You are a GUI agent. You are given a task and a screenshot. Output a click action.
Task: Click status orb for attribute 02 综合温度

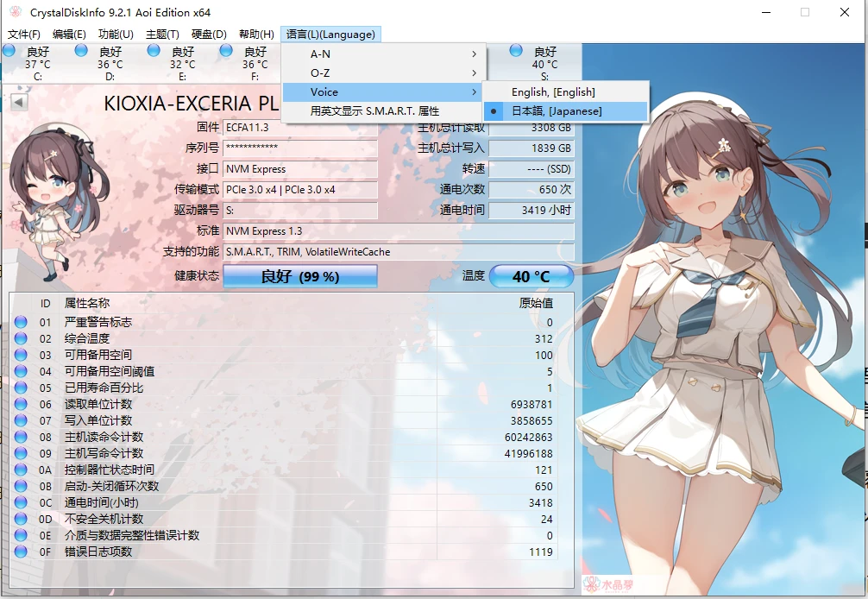21,338
